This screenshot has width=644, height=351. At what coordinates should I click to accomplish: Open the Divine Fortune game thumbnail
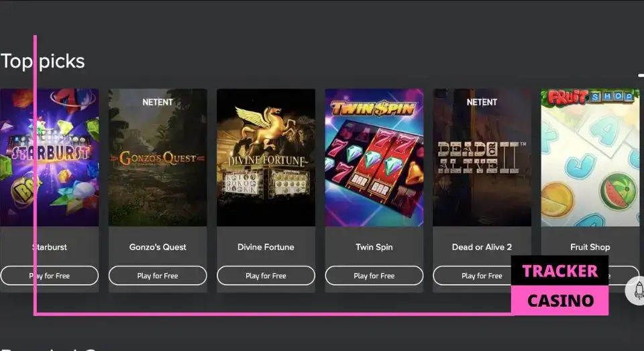(x=266, y=158)
